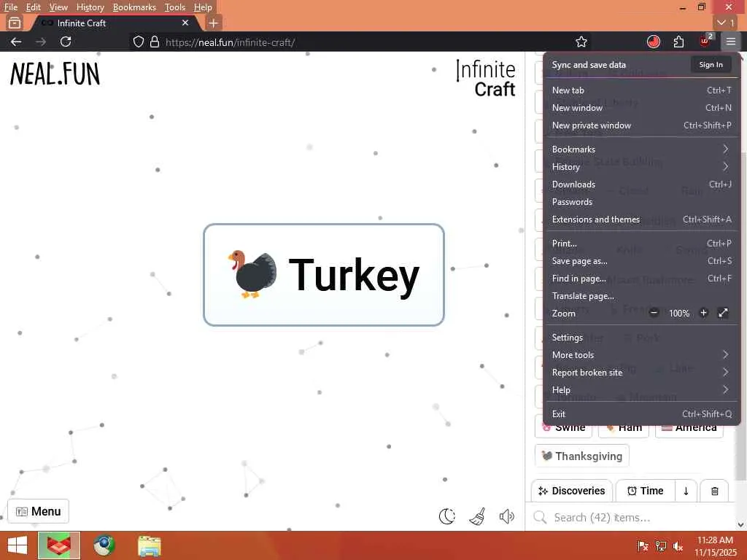This screenshot has width=747, height=560.
Task: Bookmark this page with the star icon
Action: point(581,42)
